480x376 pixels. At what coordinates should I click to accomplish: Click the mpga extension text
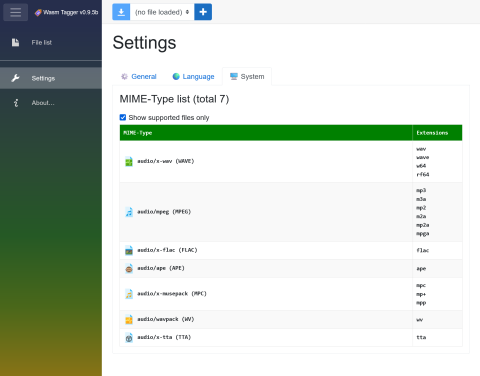tap(423, 234)
